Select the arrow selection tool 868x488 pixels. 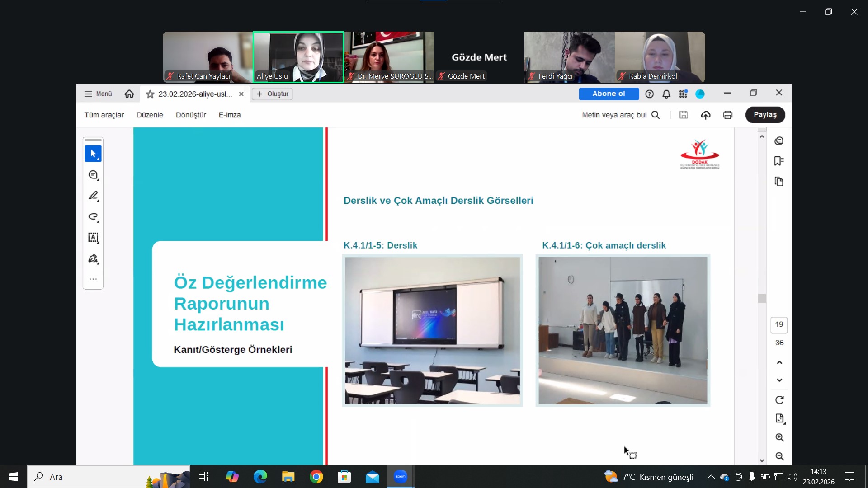[93, 154]
